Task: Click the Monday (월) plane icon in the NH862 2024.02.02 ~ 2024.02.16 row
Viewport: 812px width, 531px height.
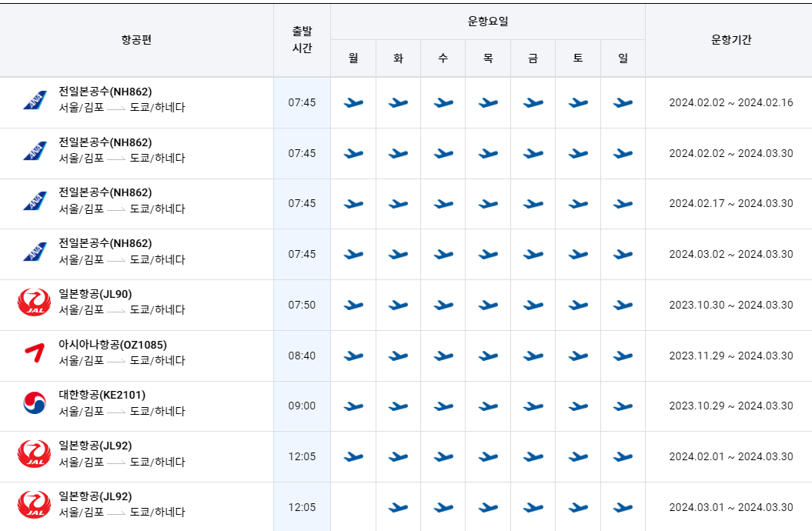Action: coord(353,103)
